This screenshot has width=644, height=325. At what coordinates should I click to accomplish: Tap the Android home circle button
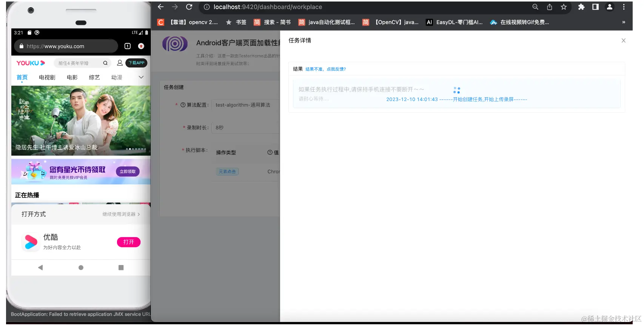[81, 267]
